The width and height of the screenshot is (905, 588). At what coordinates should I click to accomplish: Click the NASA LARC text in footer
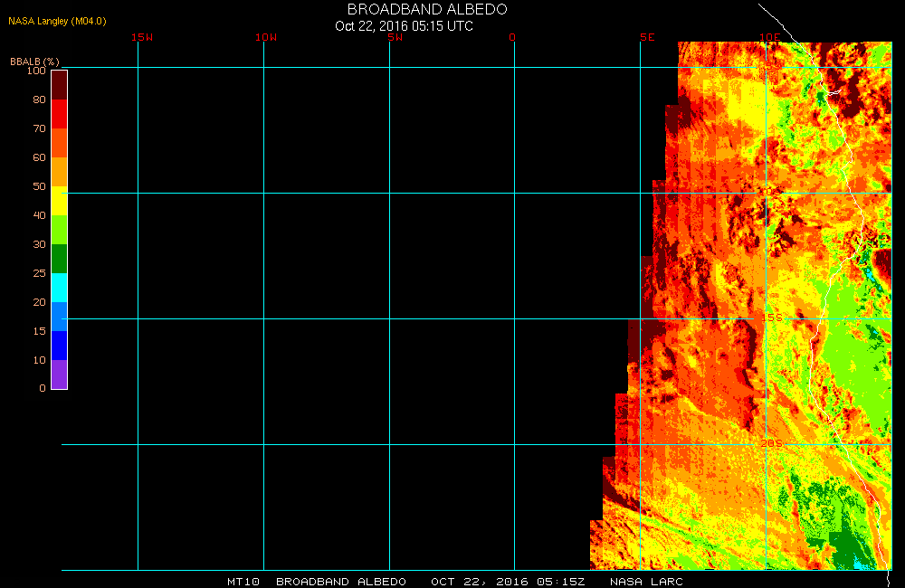coord(646,581)
